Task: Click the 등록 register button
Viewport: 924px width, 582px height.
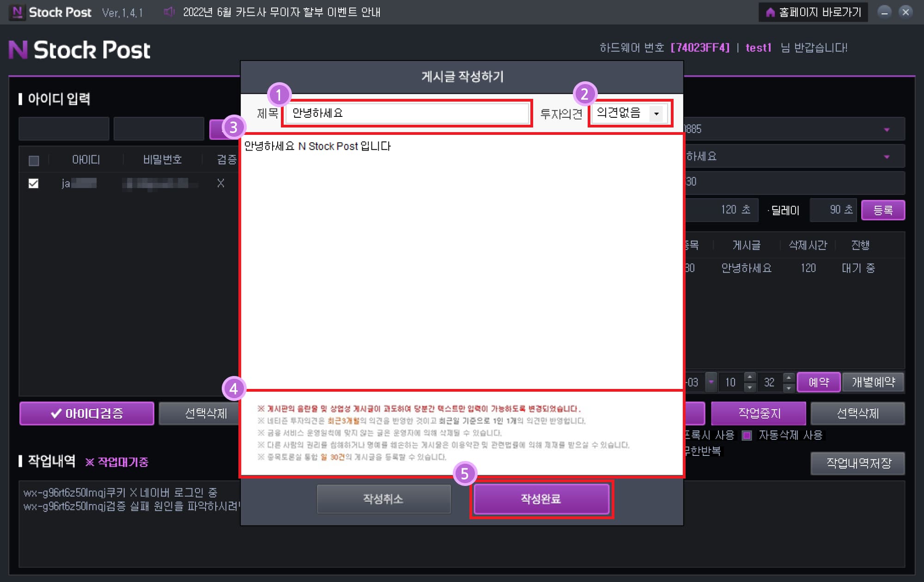Action: tap(883, 210)
